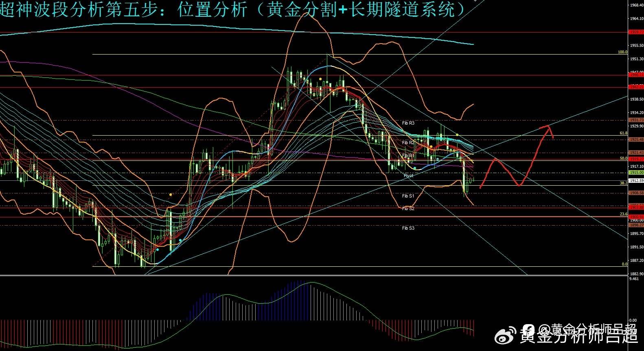Click the brown 1921.43 price tag

click(636, 152)
